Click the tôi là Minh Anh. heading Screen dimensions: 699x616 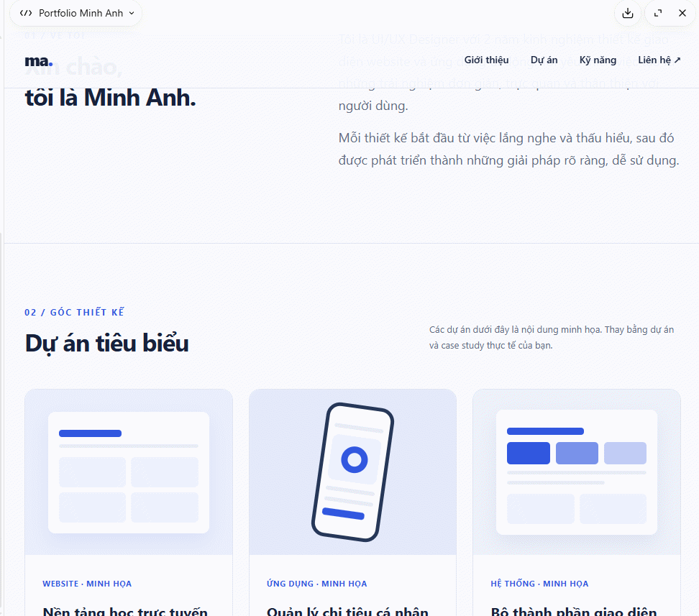click(x=111, y=97)
